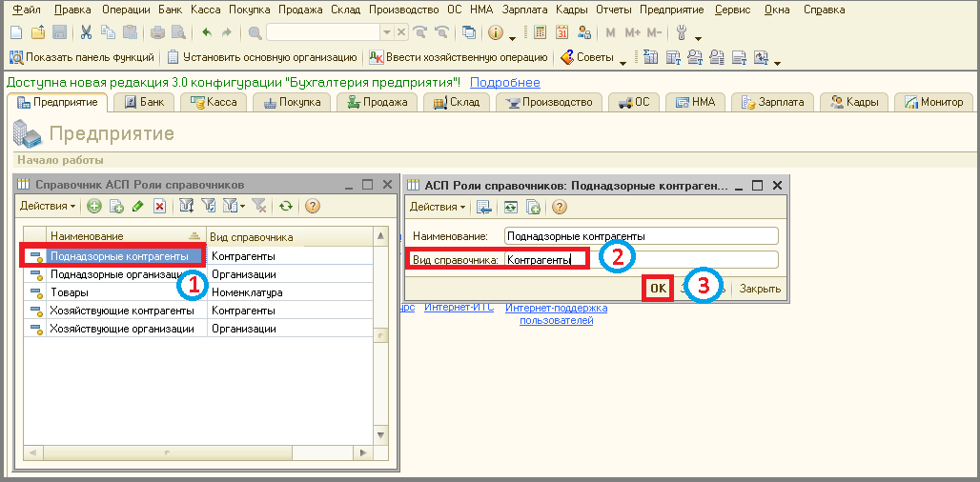Click the toolbar search input field
980x482 pixels.
tap(323, 32)
